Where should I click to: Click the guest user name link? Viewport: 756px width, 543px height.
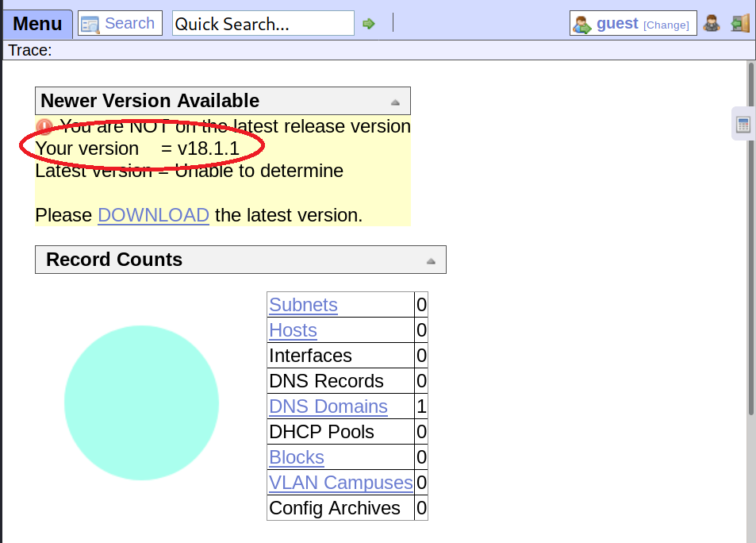click(617, 23)
